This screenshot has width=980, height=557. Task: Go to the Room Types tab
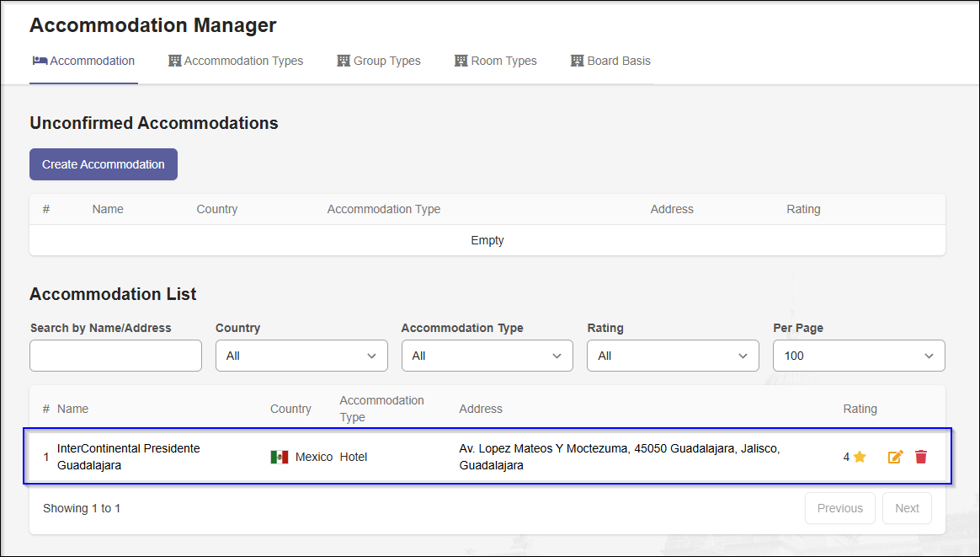[503, 61]
